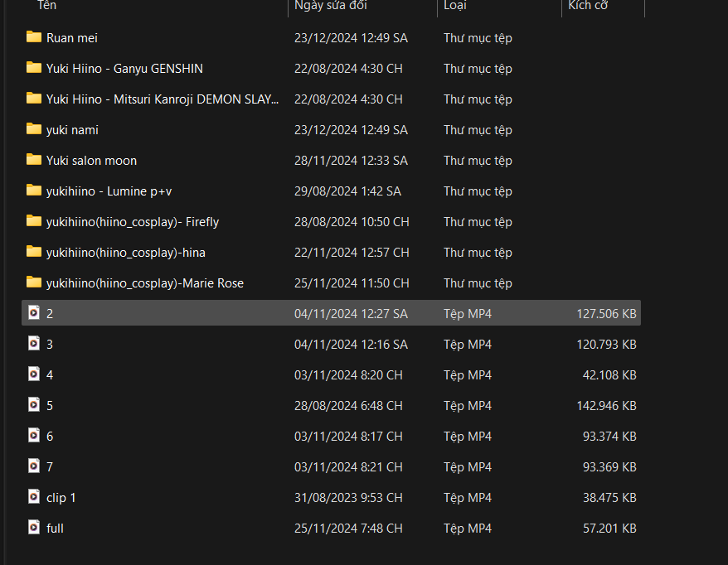
Task: Select the MP4 icon for clip 1
Action: point(34,497)
